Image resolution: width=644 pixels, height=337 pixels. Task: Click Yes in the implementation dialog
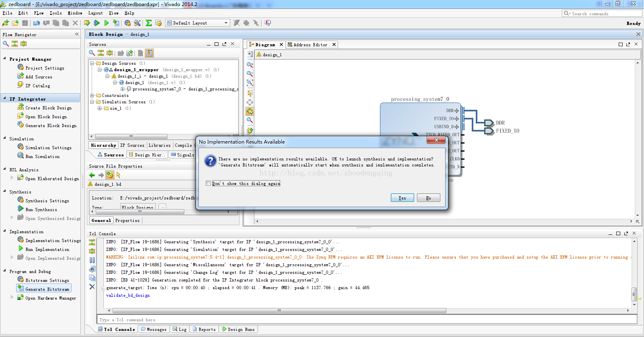pyautogui.click(x=402, y=198)
